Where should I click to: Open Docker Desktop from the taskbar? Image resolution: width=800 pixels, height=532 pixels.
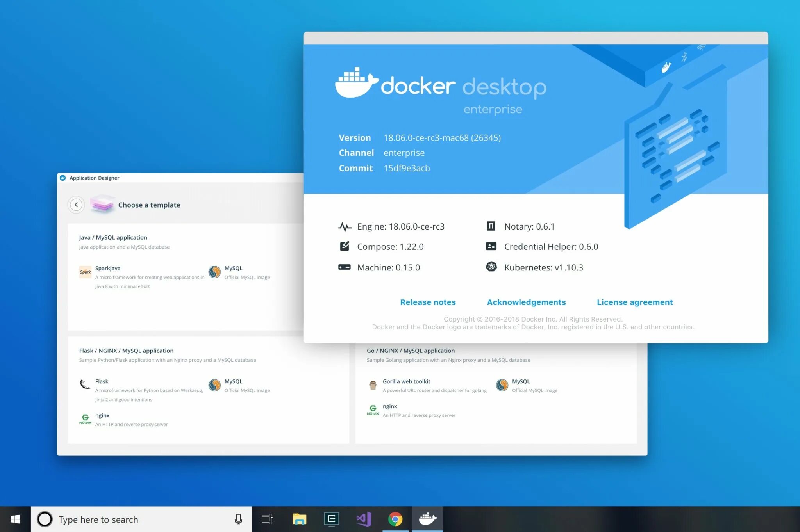tap(427, 519)
